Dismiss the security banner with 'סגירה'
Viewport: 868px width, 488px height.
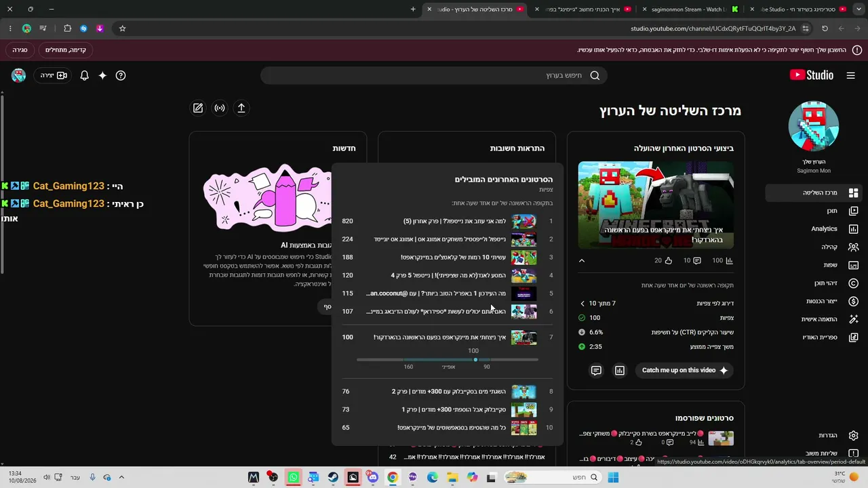[x=20, y=50]
